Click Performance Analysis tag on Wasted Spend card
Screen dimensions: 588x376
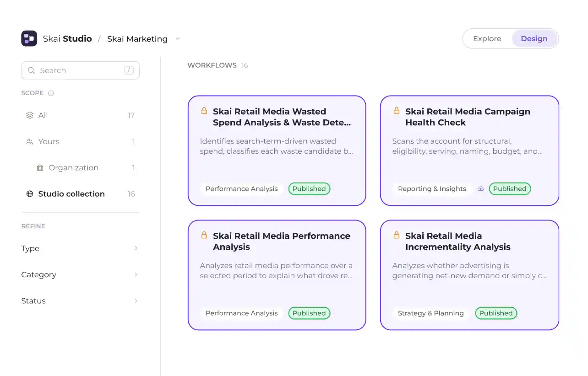(241, 189)
